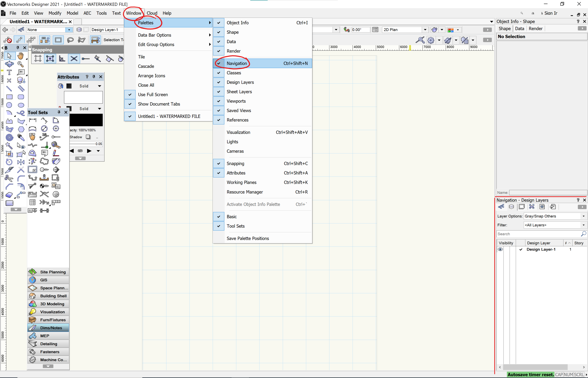Click the Snap to Intersection icon
The image size is (588, 378).
click(x=74, y=59)
